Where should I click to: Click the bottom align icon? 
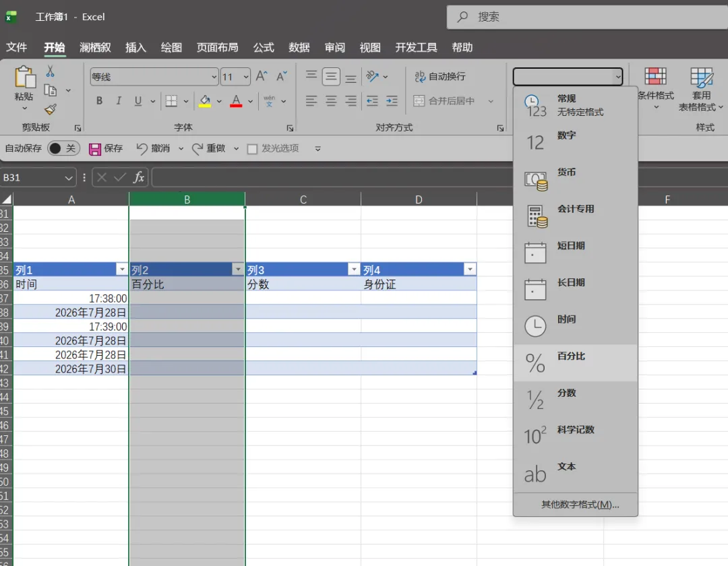351,77
